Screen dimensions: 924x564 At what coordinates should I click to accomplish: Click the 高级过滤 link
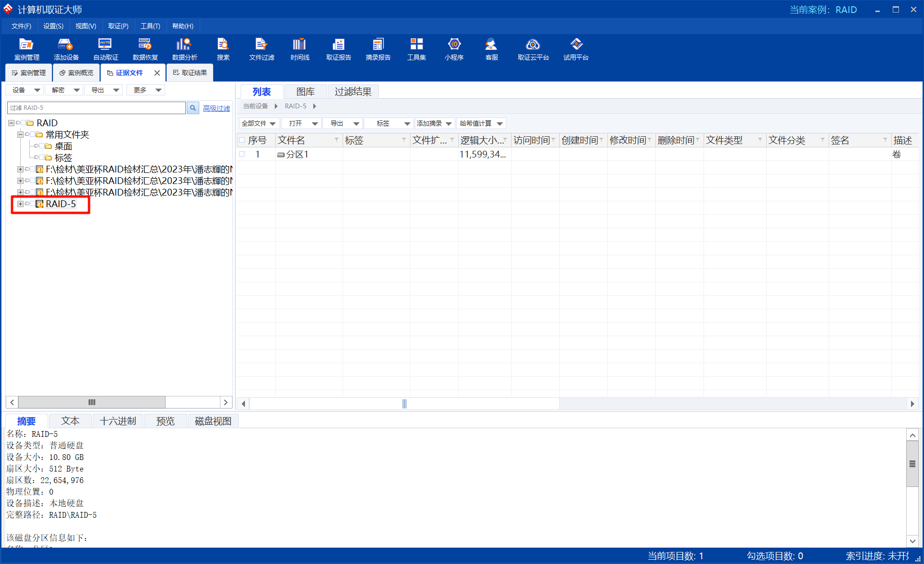216,108
